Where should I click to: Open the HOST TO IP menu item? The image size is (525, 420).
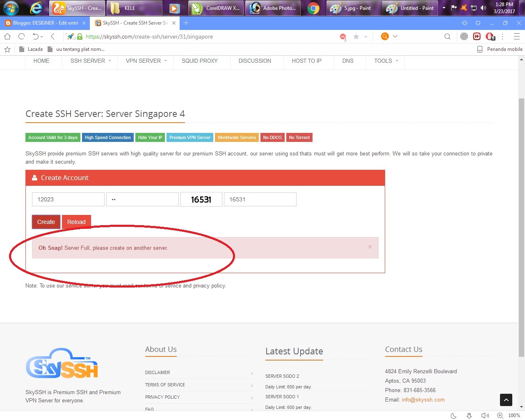[x=306, y=61]
